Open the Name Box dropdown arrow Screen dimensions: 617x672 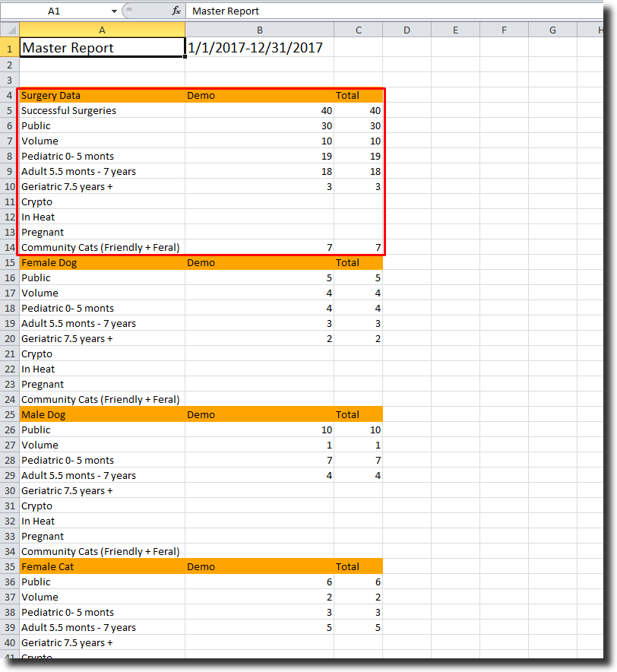114,11
